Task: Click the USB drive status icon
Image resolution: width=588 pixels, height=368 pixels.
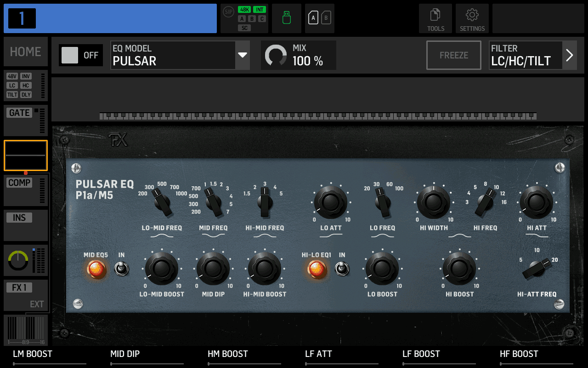Action: coord(287,18)
